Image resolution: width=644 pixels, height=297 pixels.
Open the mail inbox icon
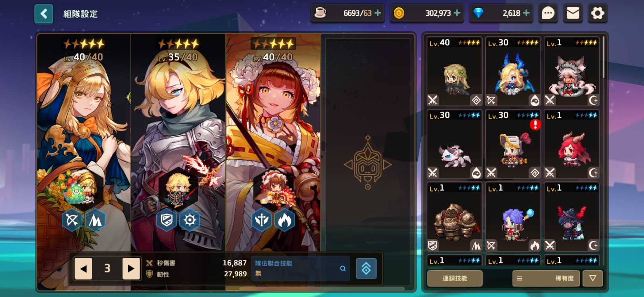coord(573,13)
